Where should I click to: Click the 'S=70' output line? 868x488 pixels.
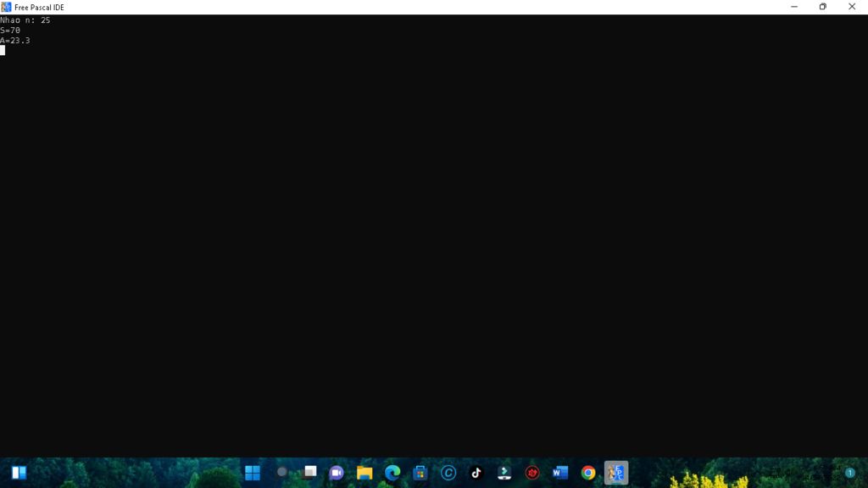(10, 30)
